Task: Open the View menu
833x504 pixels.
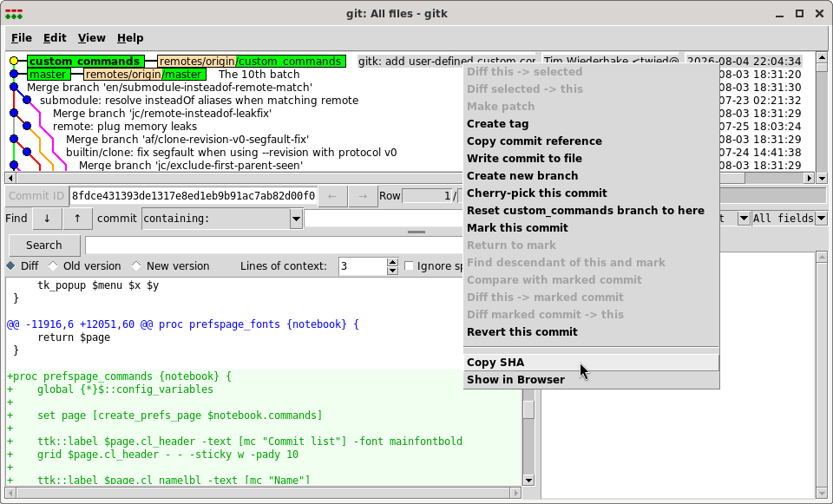Action: click(x=91, y=37)
